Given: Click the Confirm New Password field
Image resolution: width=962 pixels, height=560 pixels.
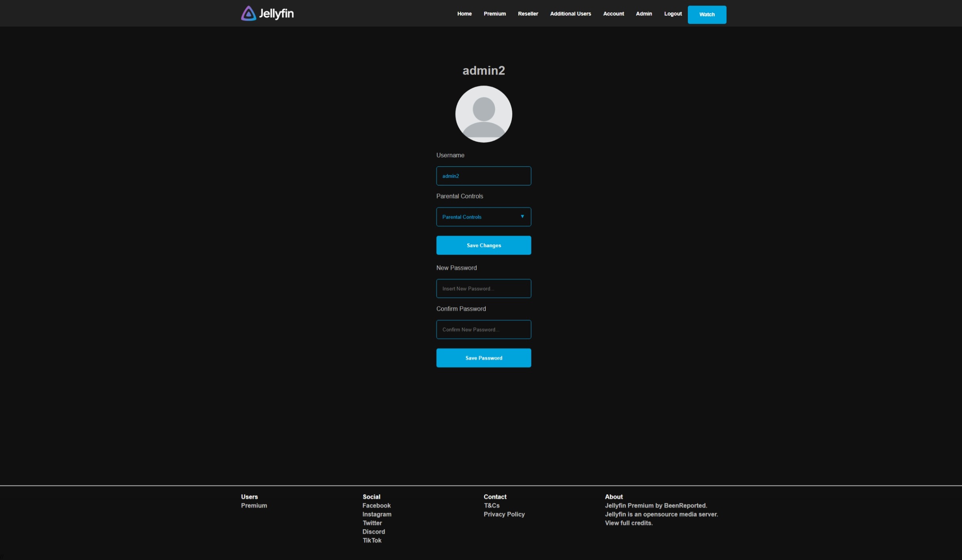Looking at the screenshot, I should tap(483, 330).
